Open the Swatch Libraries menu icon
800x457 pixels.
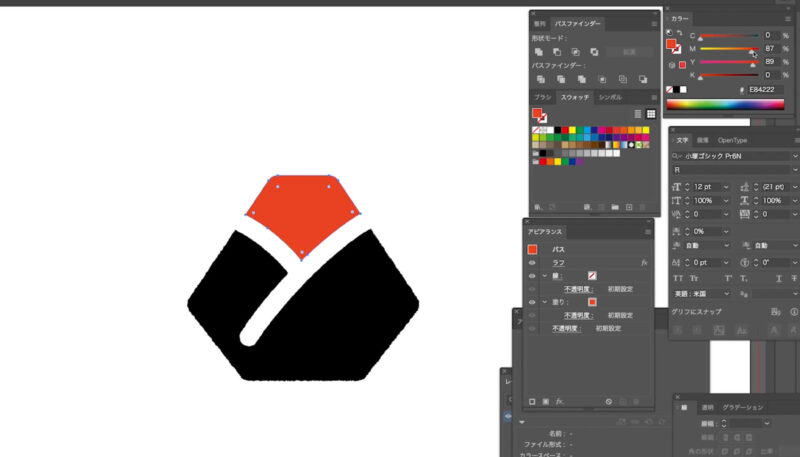[x=537, y=207]
